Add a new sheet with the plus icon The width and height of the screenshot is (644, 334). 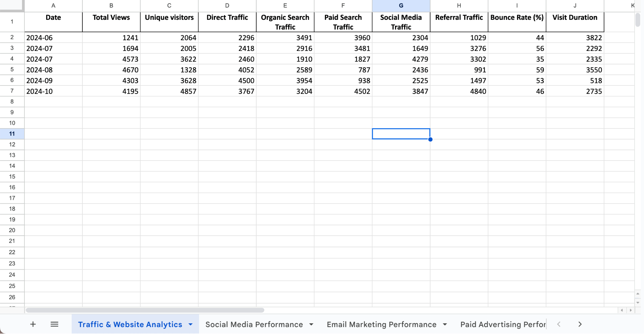pos(33,324)
